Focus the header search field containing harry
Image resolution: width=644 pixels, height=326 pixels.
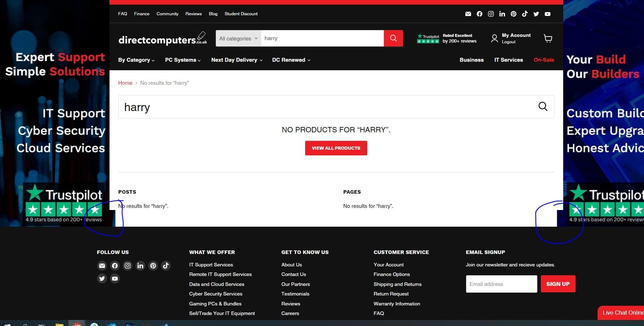[x=323, y=38]
